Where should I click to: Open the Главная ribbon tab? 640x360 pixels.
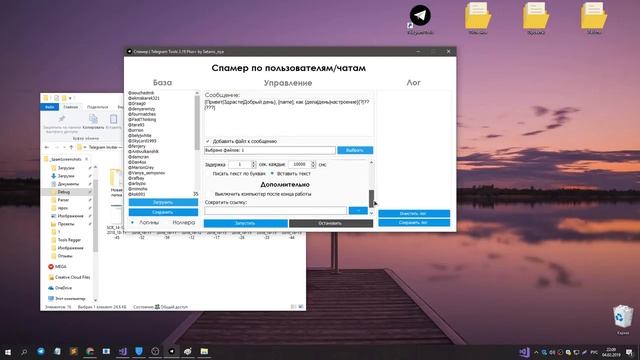point(71,107)
